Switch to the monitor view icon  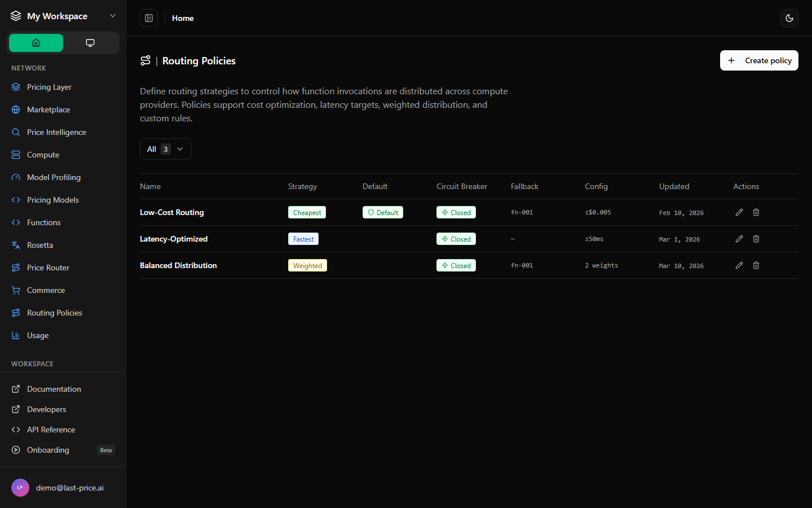[90, 43]
